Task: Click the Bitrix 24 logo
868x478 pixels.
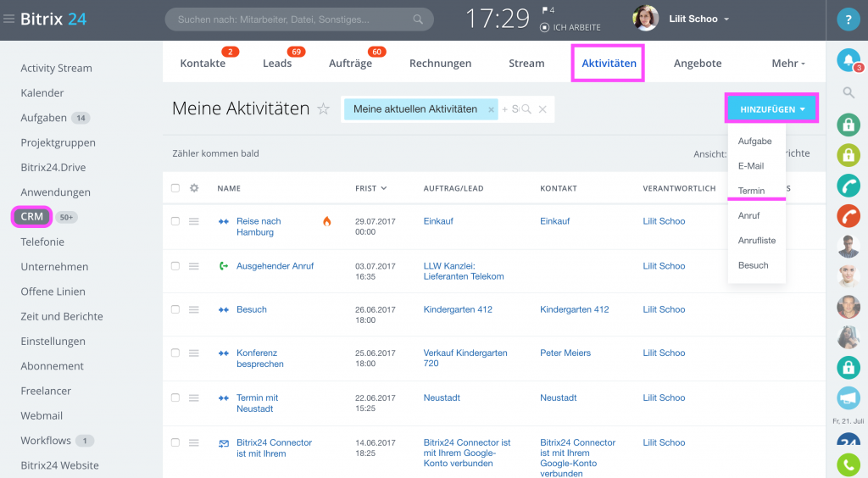Action: [53, 19]
